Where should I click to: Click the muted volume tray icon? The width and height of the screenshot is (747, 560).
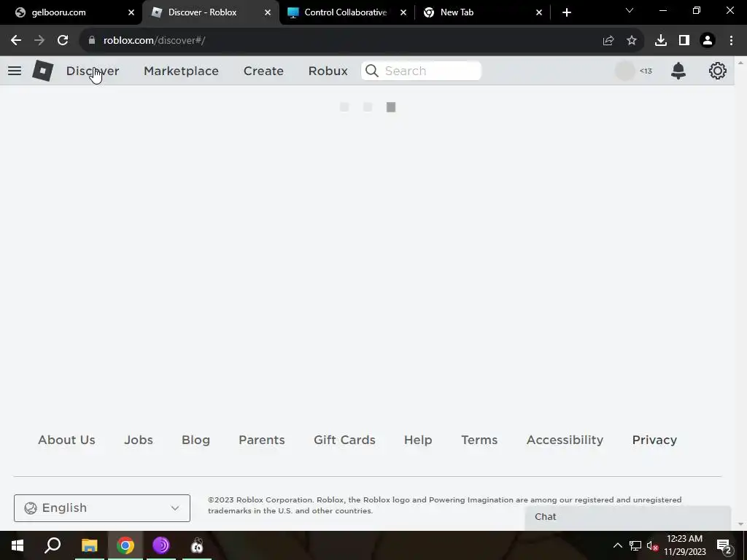point(652,545)
